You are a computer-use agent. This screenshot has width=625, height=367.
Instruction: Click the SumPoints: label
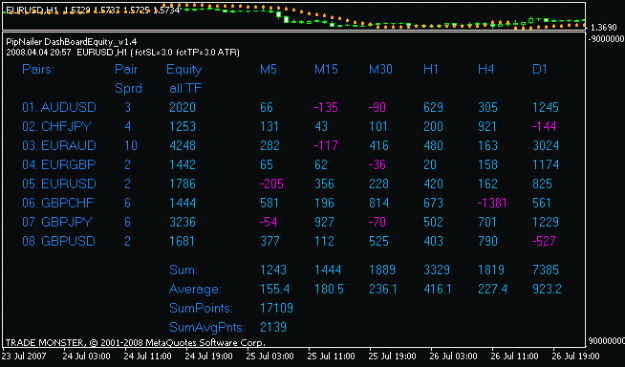(201, 308)
